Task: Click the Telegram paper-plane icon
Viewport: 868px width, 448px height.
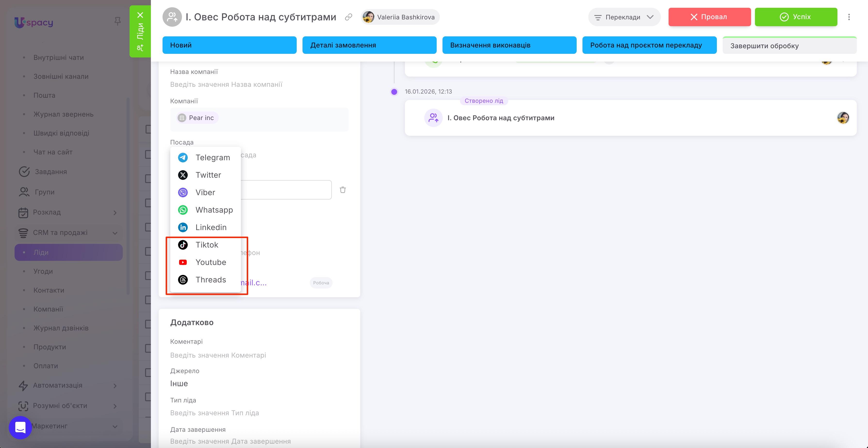Action: [183, 157]
